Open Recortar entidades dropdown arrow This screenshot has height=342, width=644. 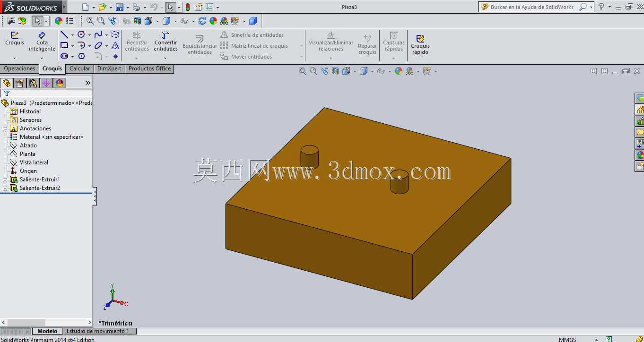(x=136, y=58)
